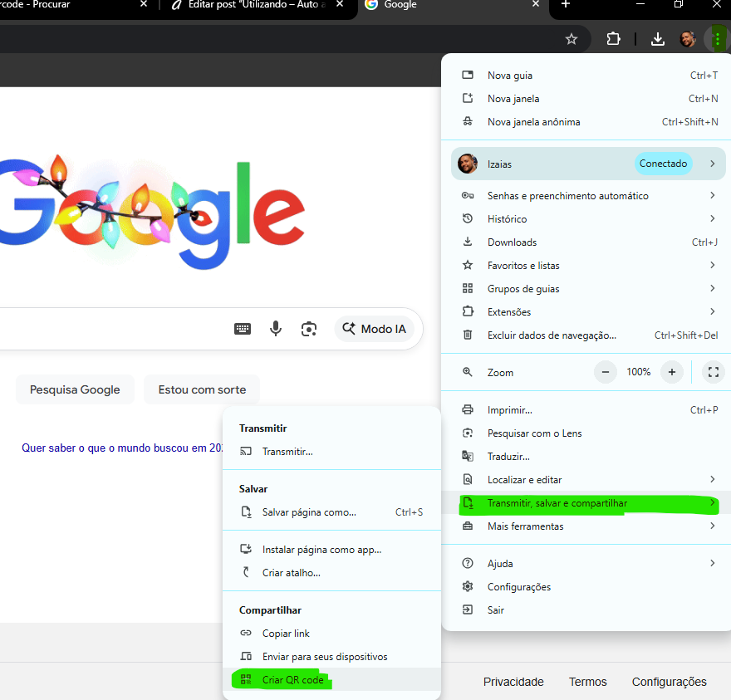Viewport: 731px width, 700px height.
Task: Select Salvar página como
Action: pyautogui.click(x=308, y=512)
